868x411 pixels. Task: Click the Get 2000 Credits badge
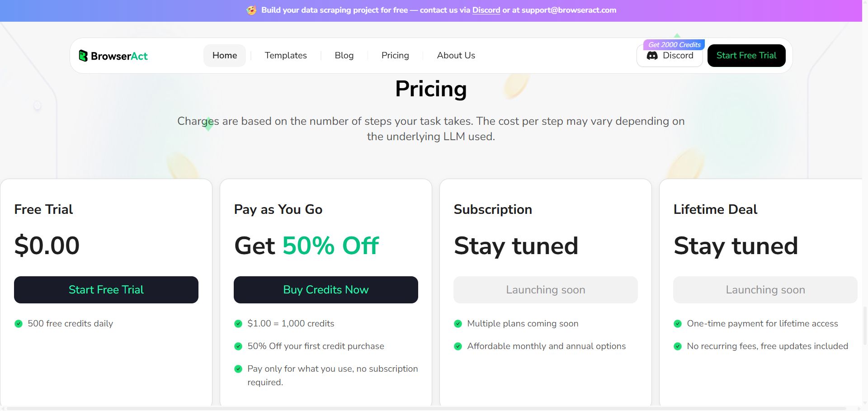pos(674,45)
